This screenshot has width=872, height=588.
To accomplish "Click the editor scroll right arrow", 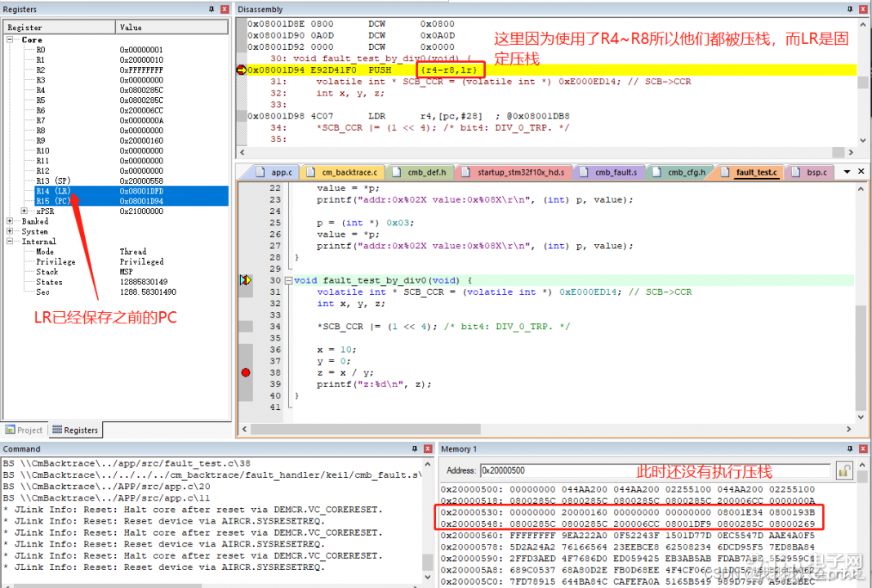I will tap(848, 429).
